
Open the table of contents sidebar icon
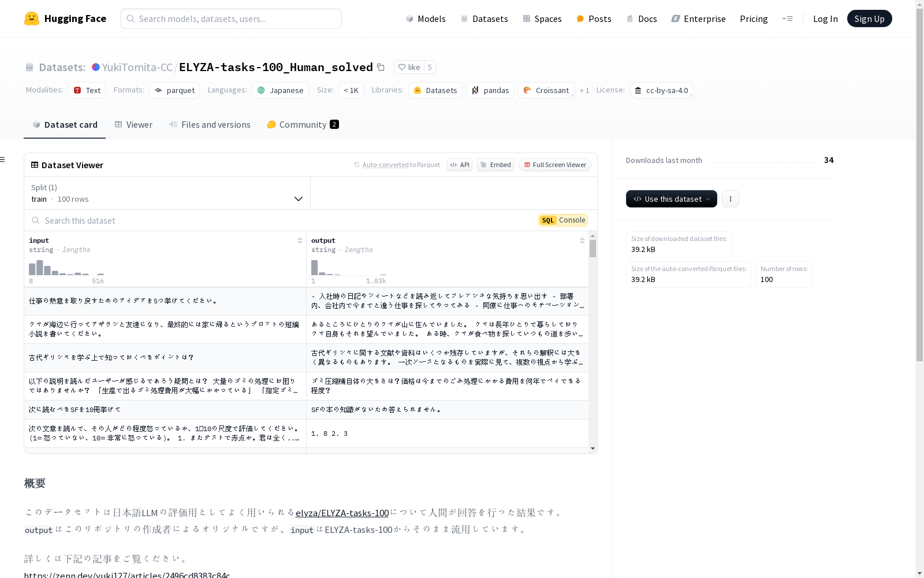(2, 160)
